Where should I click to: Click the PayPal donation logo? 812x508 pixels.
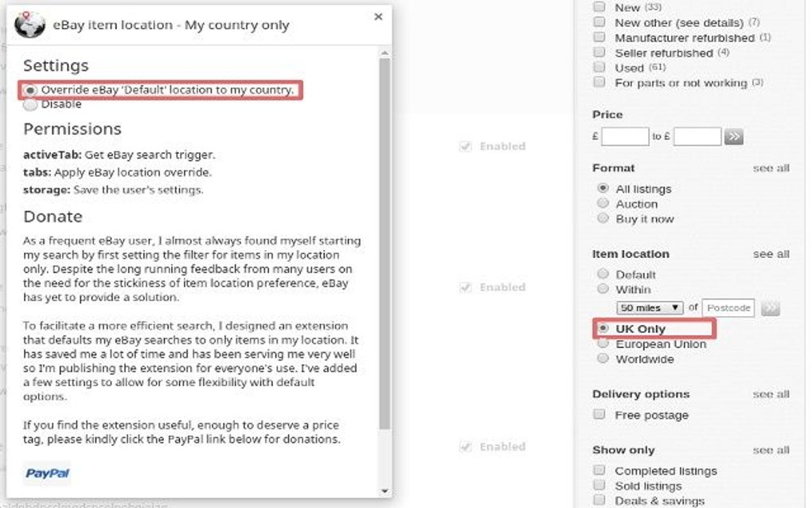(48, 475)
